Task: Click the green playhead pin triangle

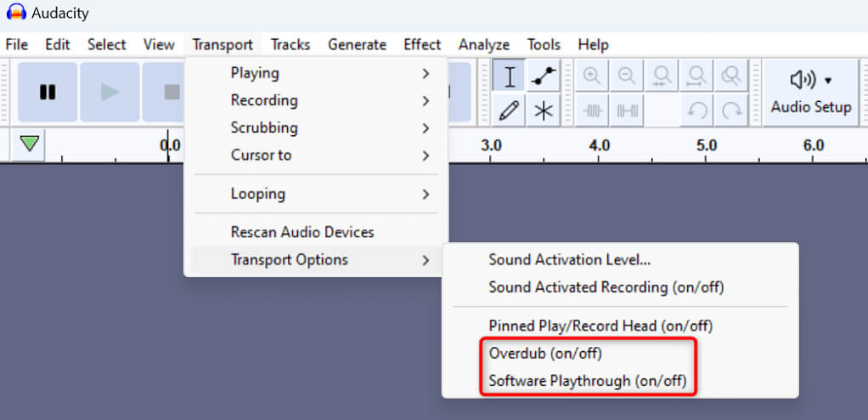Action: [x=31, y=145]
